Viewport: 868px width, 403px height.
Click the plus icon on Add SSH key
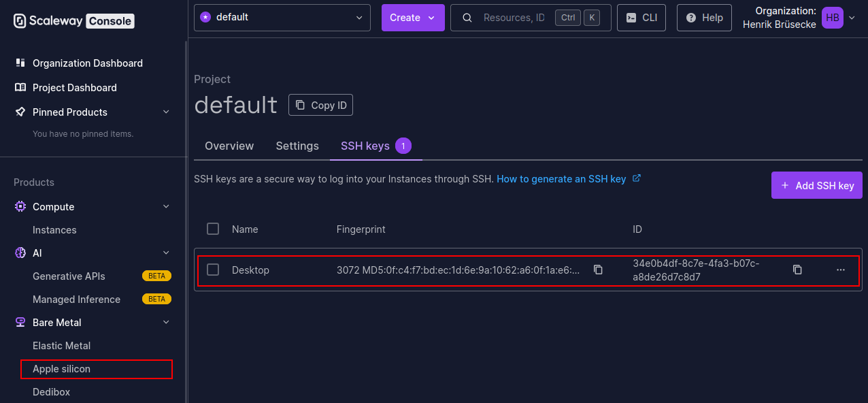(x=785, y=185)
